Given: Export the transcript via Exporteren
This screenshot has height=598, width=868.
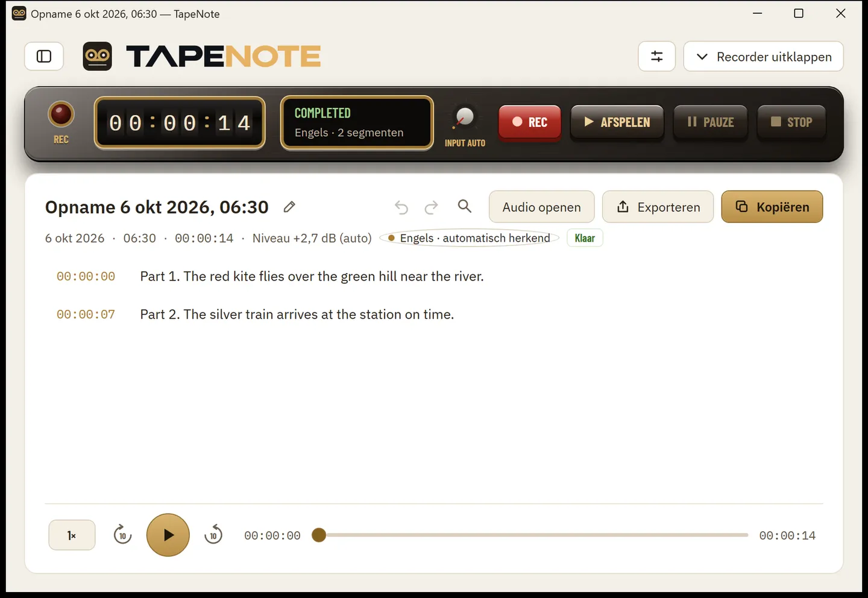Looking at the screenshot, I should tap(658, 207).
